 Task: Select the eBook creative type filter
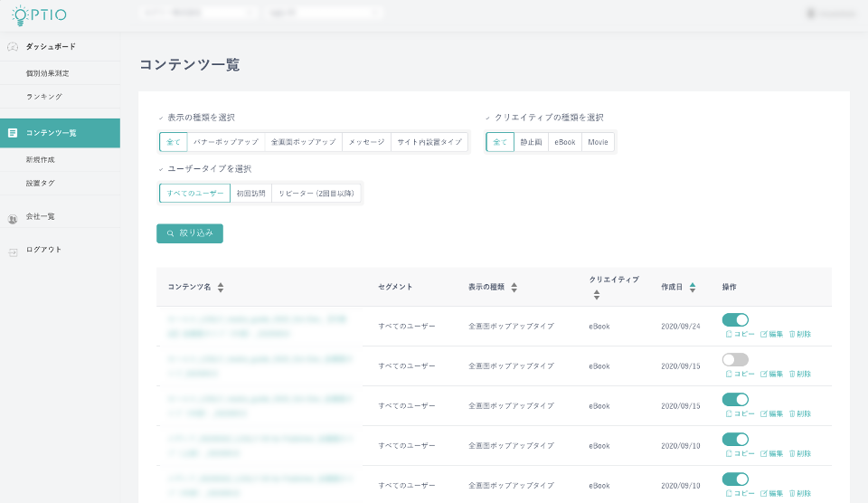564,142
